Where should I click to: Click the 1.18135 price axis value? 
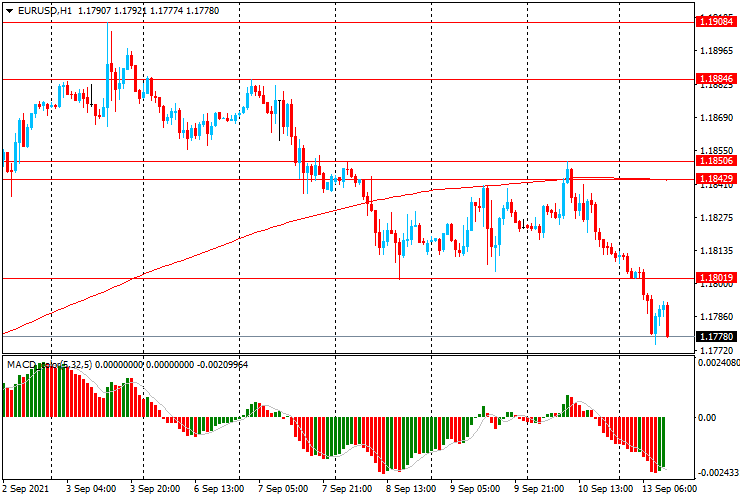coord(716,251)
